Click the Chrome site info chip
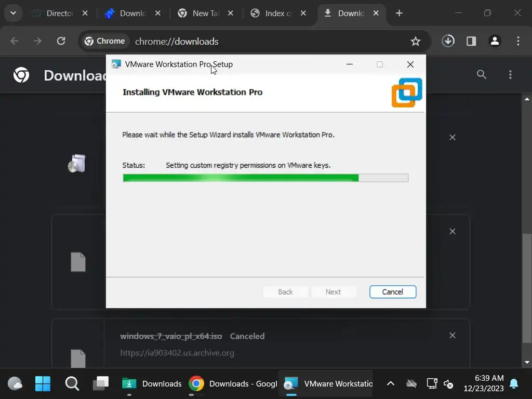The image size is (532, 399). click(x=105, y=41)
